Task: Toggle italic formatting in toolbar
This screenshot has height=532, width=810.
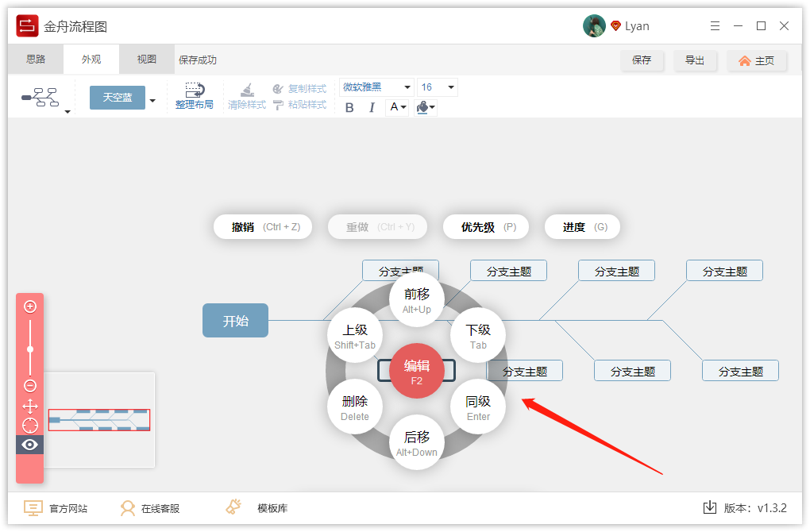Action: tap(372, 106)
